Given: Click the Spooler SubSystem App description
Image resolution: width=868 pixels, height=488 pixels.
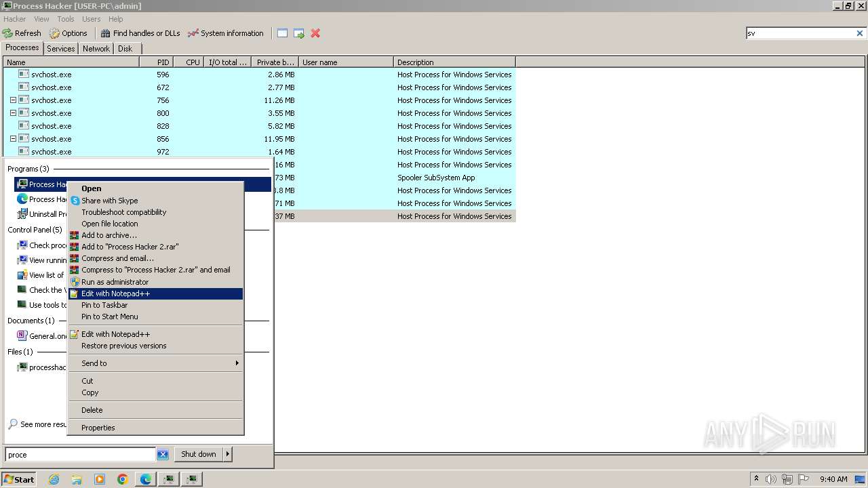Looking at the screenshot, I should point(436,178).
